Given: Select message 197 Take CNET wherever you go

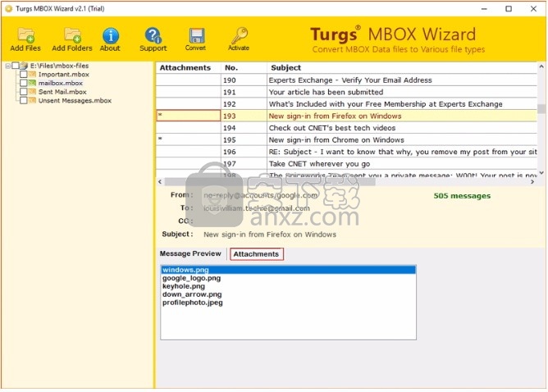Looking at the screenshot, I should pos(346,163).
